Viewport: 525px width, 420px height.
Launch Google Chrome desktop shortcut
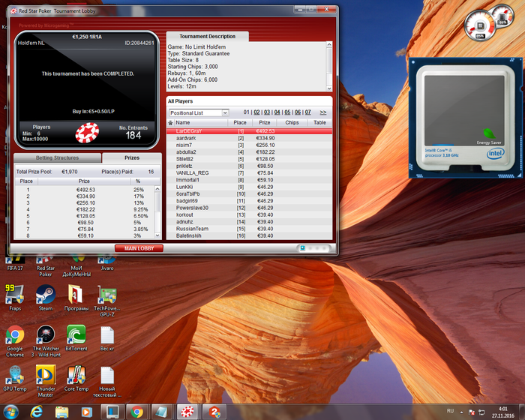coord(15,340)
